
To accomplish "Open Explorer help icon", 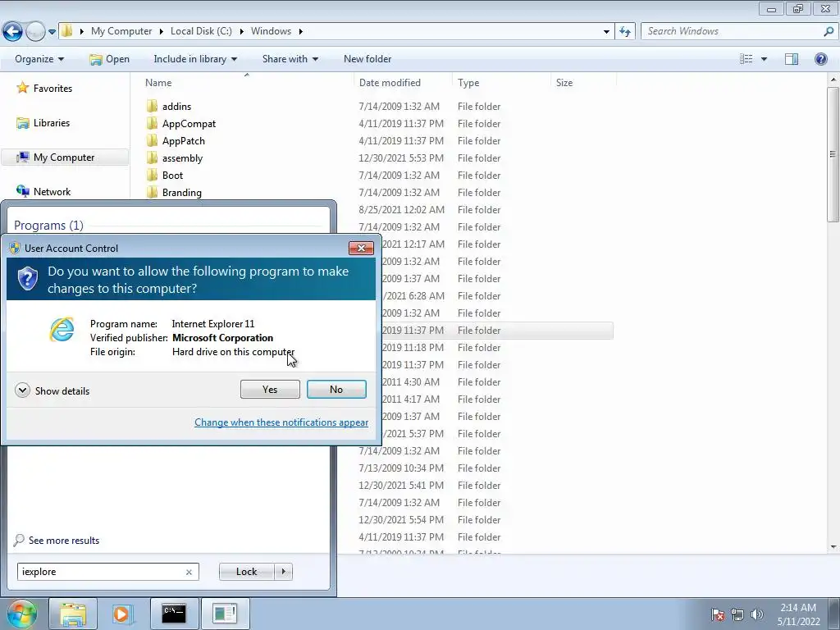I will click(820, 59).
